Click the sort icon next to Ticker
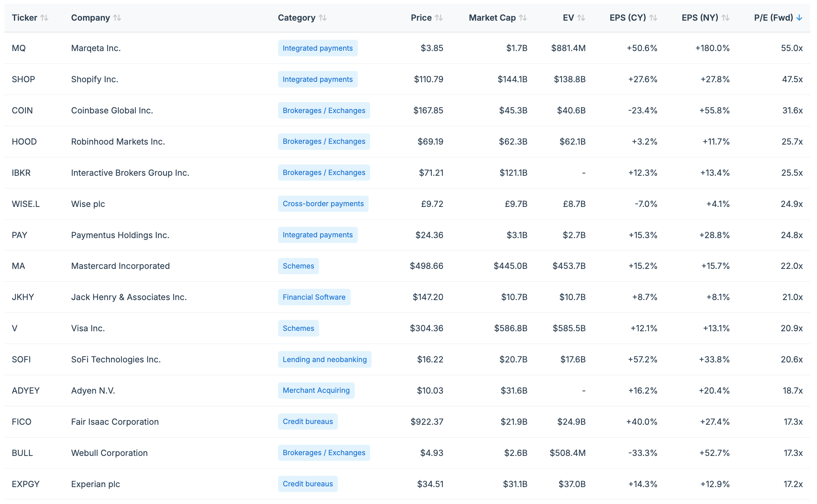Image resolution: width=817 pixels, height=504 pixels. click(44, 18)
